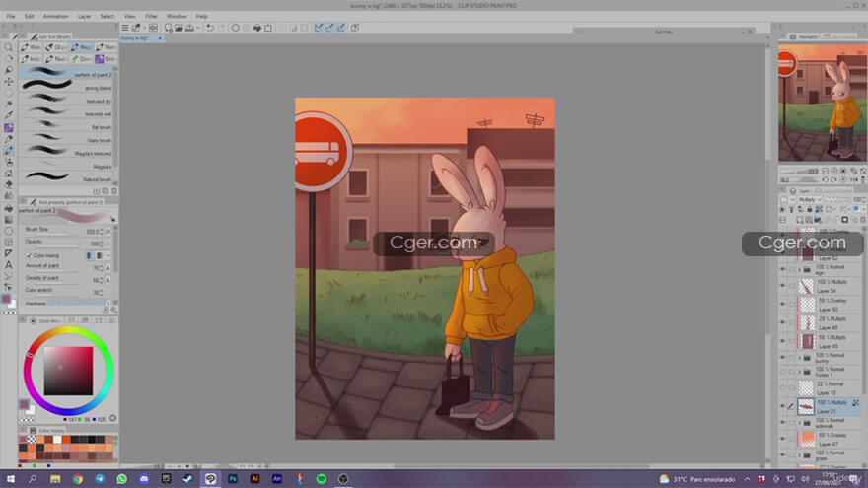Expand the sidewalk layer folder

[799, 423]
